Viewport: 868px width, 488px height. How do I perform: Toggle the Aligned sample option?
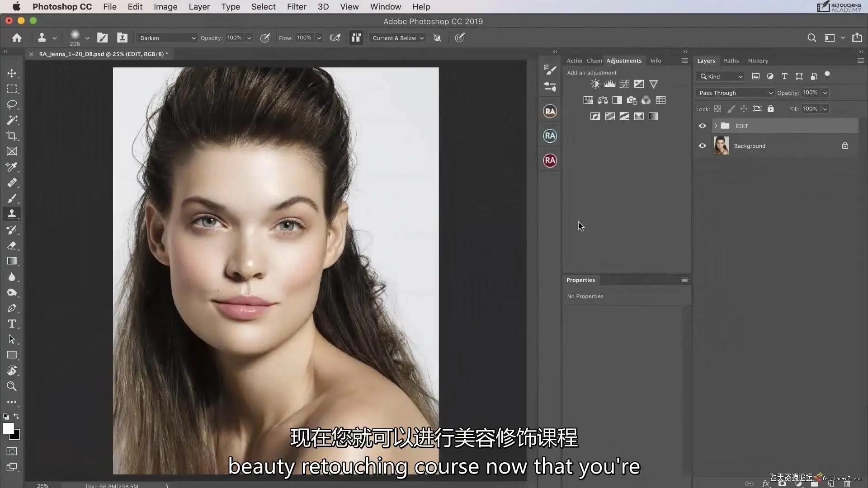point(356,38)
